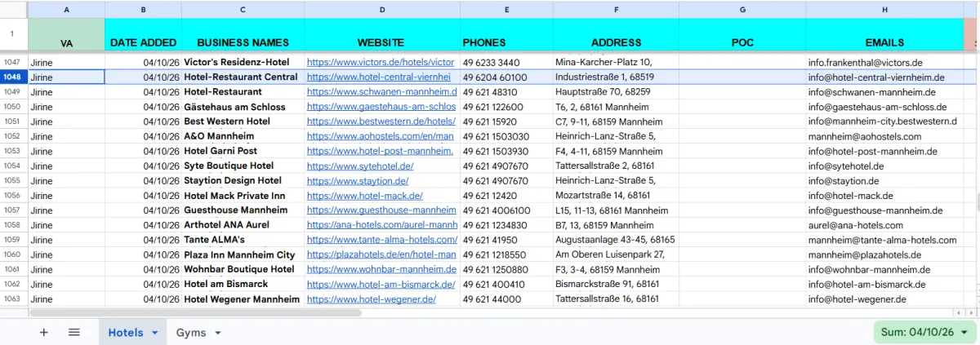Select row 1048 header

pyautogui.click(x=14, y=77)
